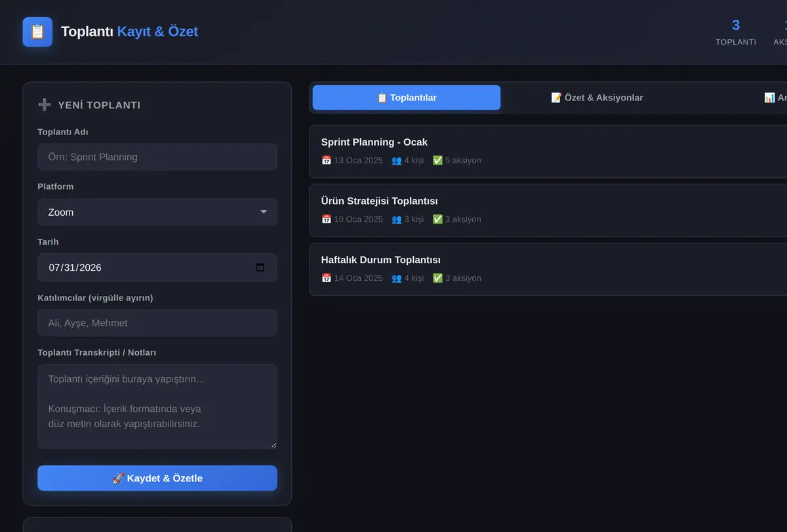
Task: Focus the Toplantı Adı input field
Action: click(x=157, y=157)
